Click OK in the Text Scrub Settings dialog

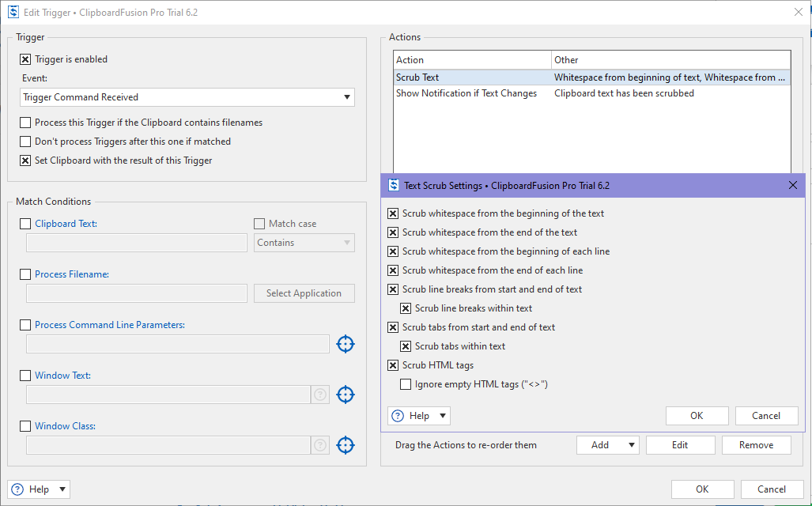tap(697, 416)
